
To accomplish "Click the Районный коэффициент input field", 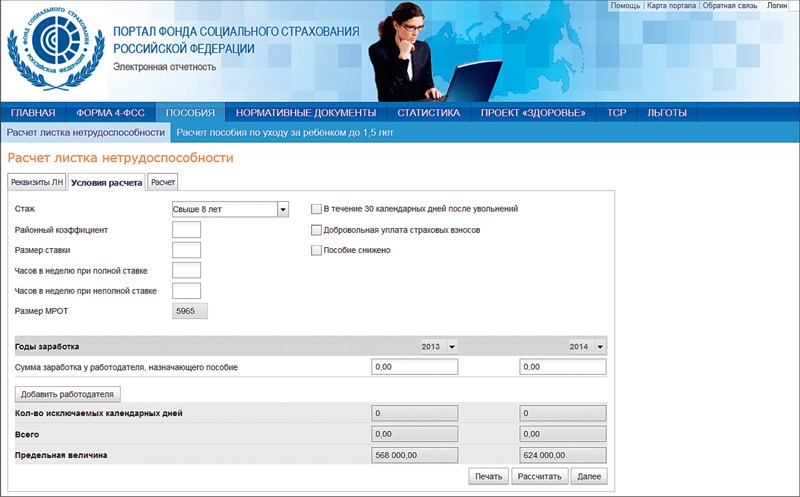I will click(x=187, y=230).
